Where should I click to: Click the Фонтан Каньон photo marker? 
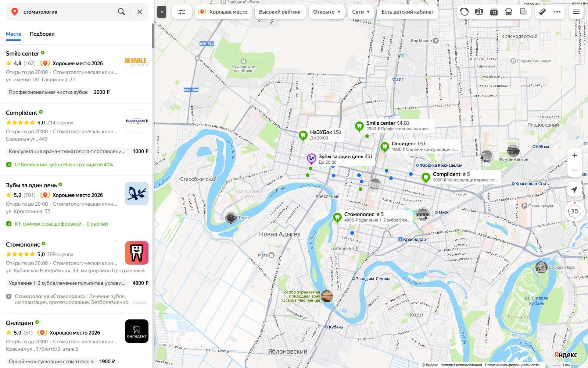(x=513, y=151)
